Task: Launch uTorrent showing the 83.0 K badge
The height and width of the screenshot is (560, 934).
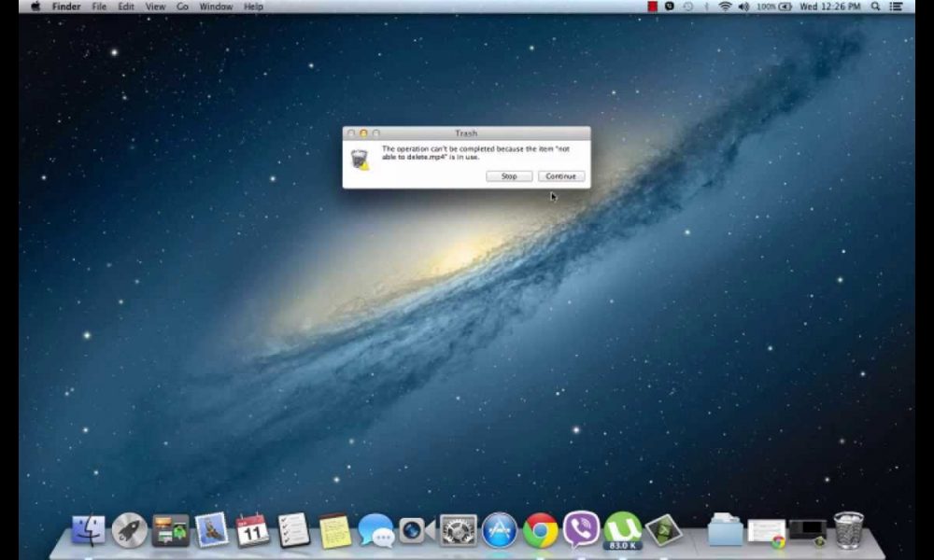Action: 622,530
